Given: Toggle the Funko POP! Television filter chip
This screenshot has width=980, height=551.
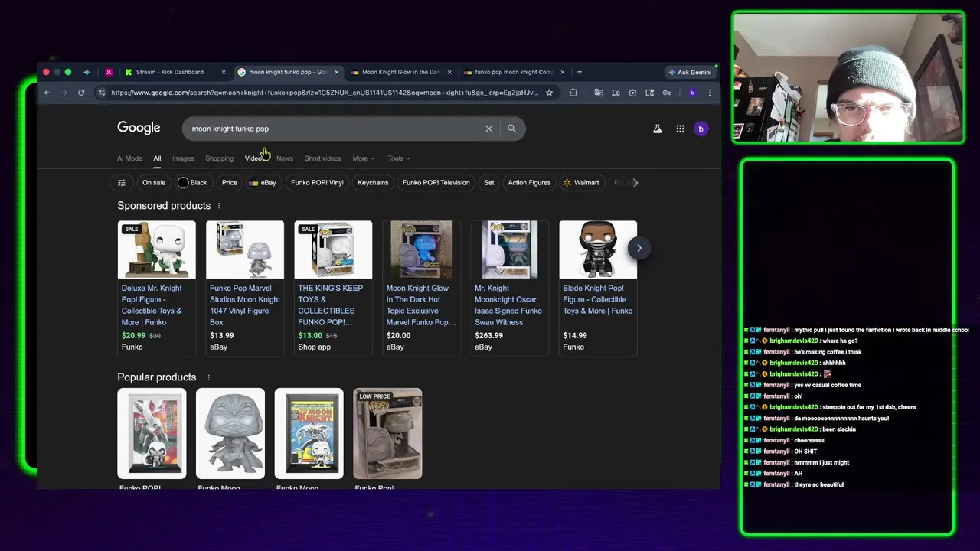Looking at the screenshot, I should tap(436, 183).
